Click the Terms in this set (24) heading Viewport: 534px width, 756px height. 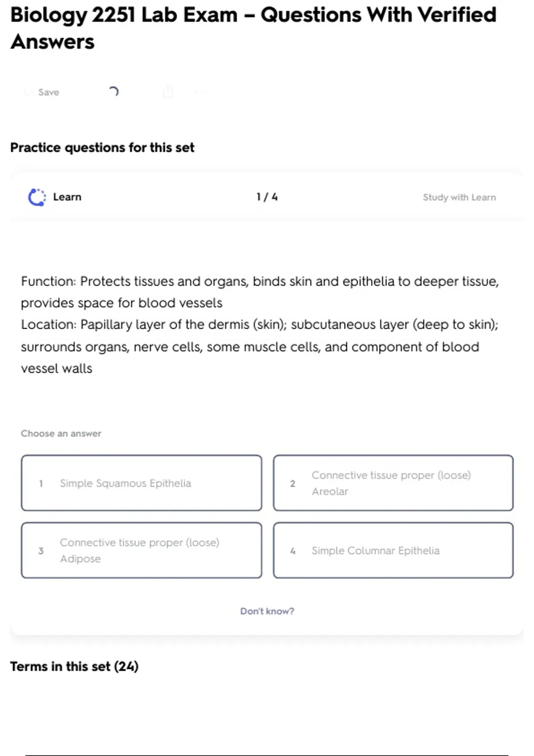pyautogui.click(x=74, y=666)
